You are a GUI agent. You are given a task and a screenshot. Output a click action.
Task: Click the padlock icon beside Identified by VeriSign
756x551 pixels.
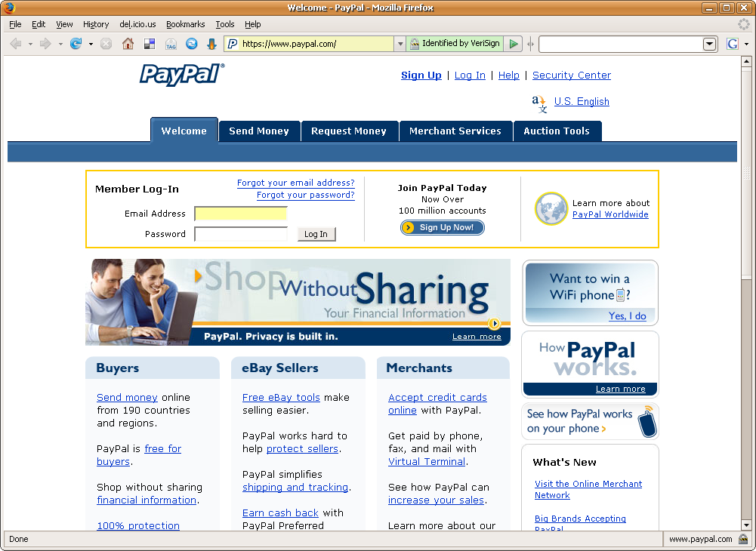(414, 44)
